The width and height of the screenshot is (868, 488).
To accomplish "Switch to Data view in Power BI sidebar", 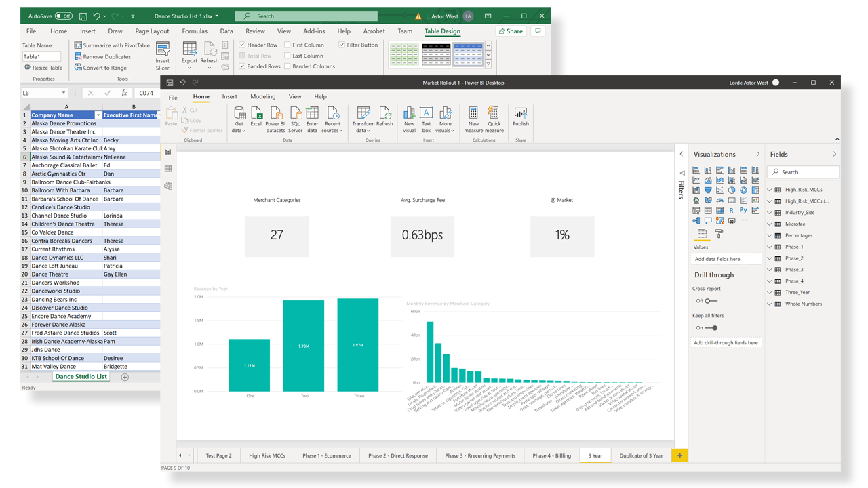I will (168, 169).
